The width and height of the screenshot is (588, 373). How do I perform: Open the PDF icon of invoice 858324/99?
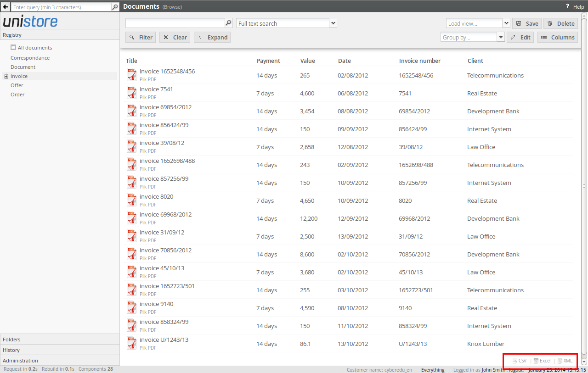coord(132,326)
